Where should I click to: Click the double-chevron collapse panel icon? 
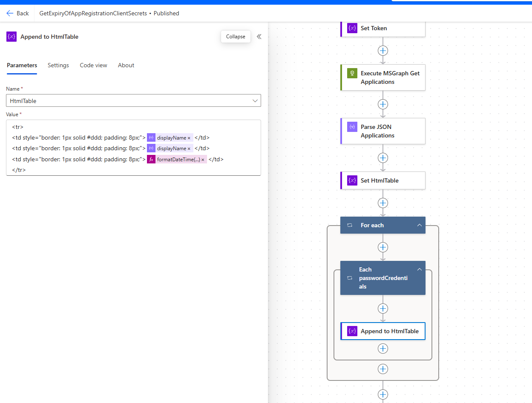coord(259,37)
